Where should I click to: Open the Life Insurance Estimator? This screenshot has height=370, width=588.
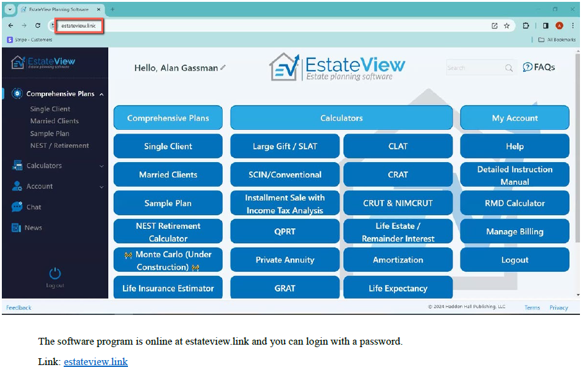coord(168,288)
